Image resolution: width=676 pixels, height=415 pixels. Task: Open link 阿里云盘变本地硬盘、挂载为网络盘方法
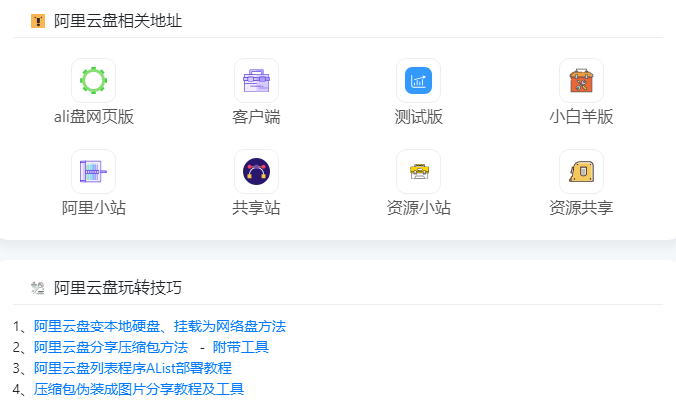click(x=160, y=326)
